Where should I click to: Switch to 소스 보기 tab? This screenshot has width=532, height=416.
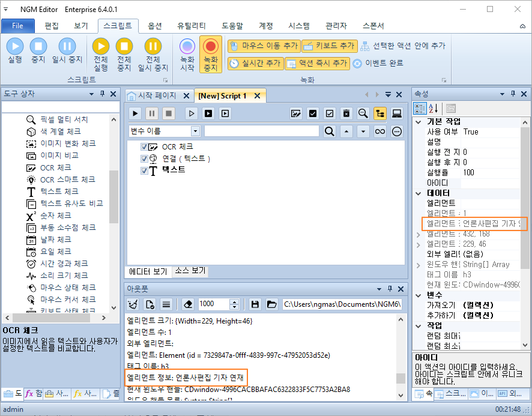click(190, 271)
